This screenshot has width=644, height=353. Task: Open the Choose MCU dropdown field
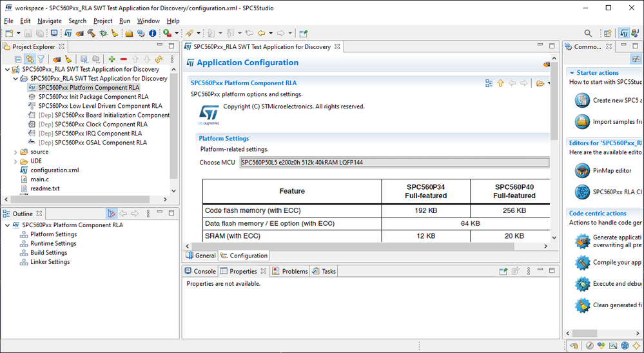[395, 162]
